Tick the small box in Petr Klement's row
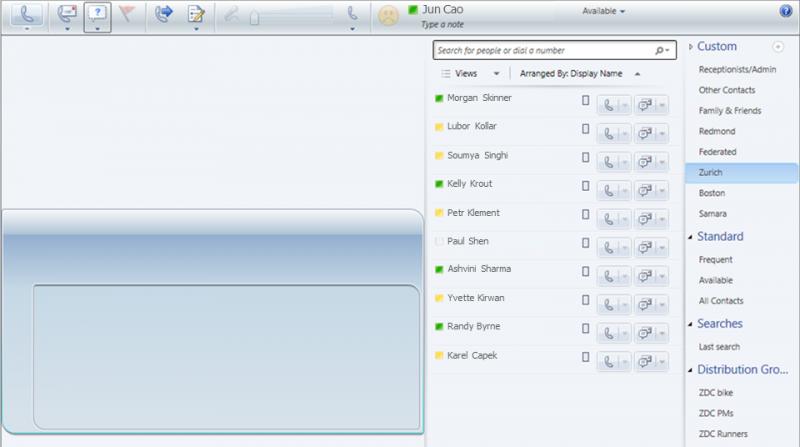This screenshot has width=800, height=447. pyautogui.click(x=586, y=215)
